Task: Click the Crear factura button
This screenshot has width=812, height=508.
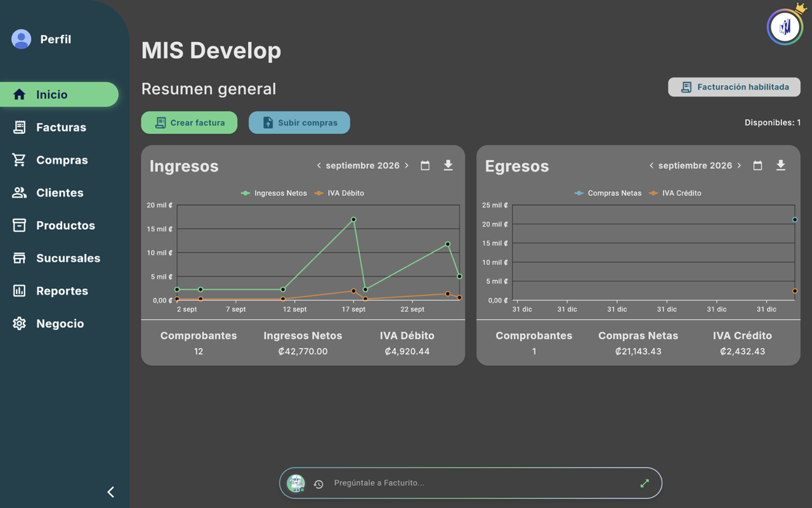Action: click(189, 123)
